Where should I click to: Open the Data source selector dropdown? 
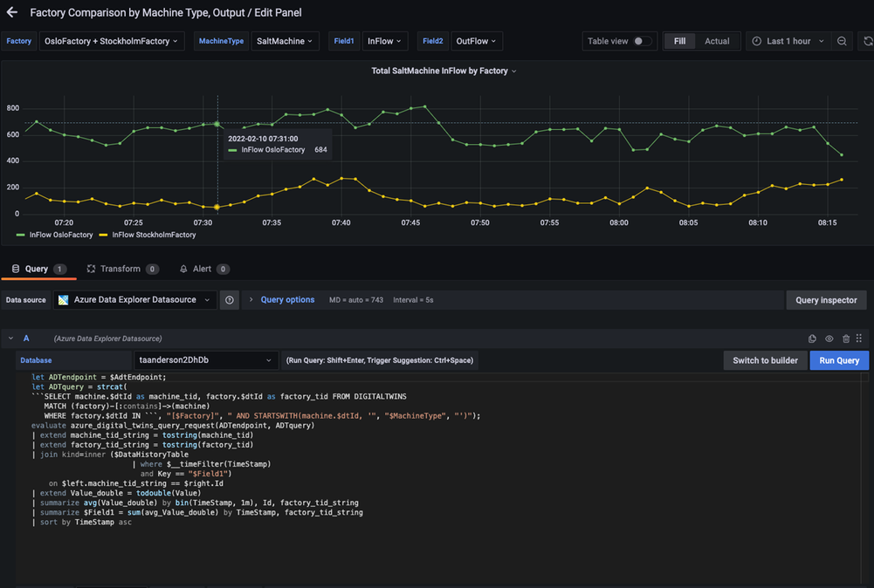point(135,300)
